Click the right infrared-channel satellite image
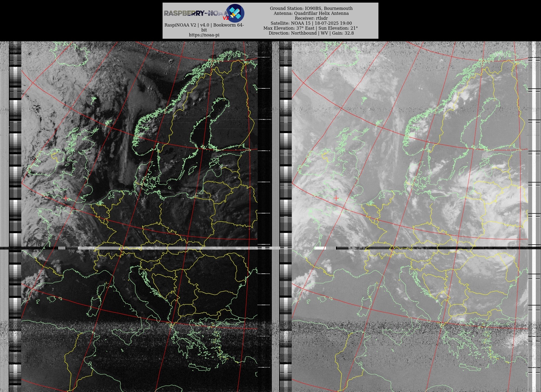541x392 pixels. click(x=410, y=217)
